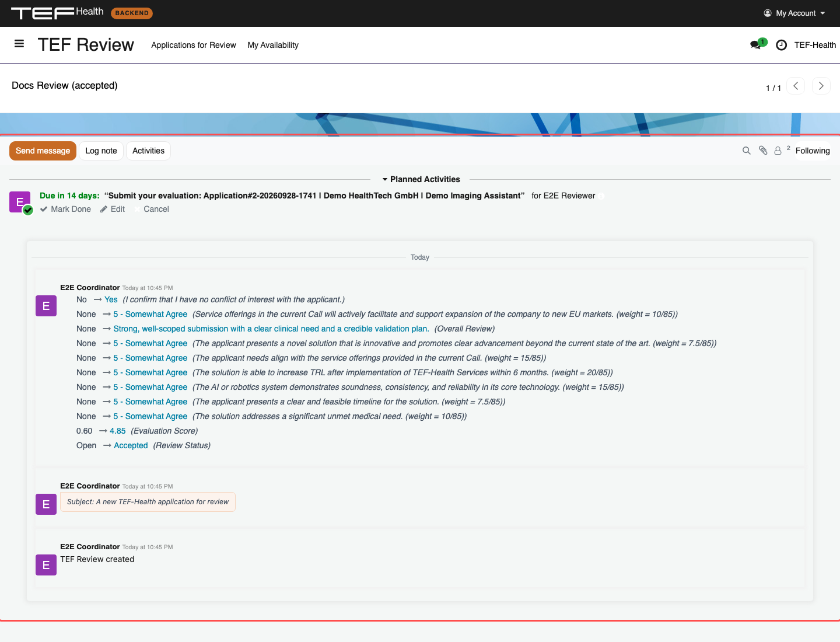Go to the previous record arrow

tap(796, 86)
